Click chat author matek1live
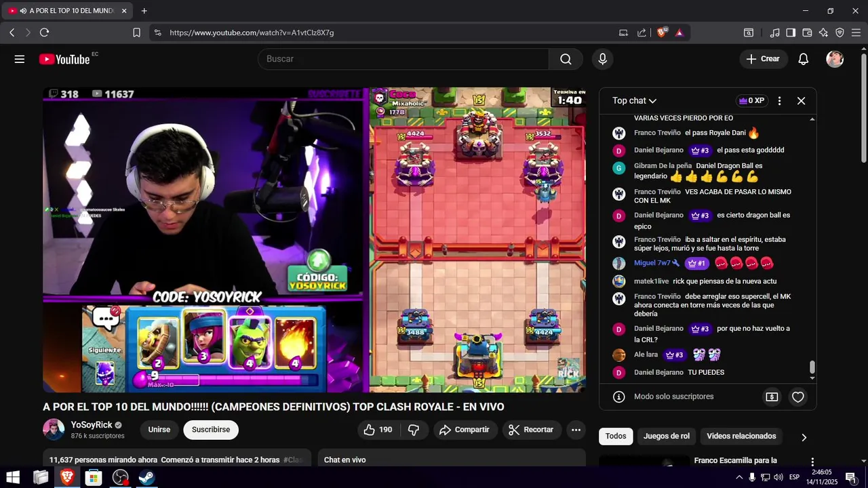Viewport: 868px width, 488px height. click(x=651, y=281)
